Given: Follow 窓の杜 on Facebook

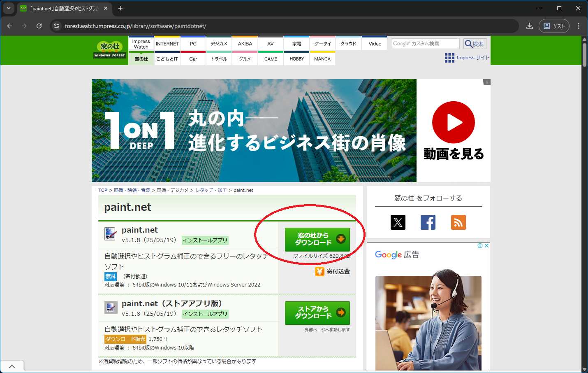Looking at the screenshot, I should (428, 222).
